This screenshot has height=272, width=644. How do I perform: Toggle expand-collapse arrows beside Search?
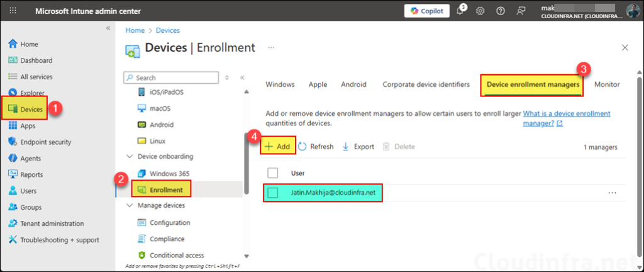227,77
